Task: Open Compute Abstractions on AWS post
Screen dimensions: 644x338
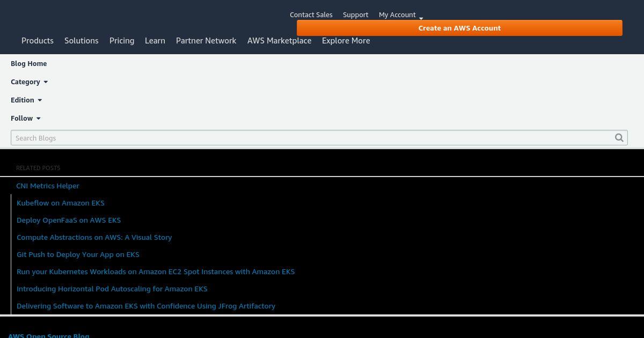Action: [94, 237]
